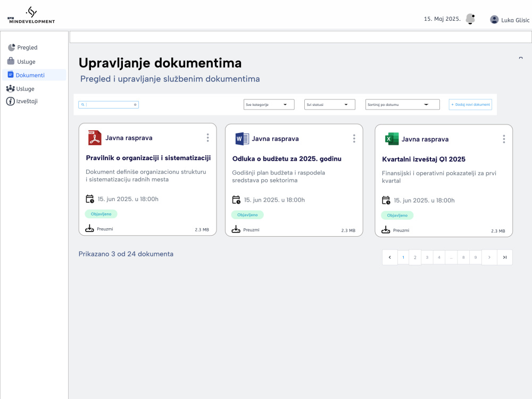Go to page 1
The height and width of the screenshot is (399, 532).
(x=403, y=257)
